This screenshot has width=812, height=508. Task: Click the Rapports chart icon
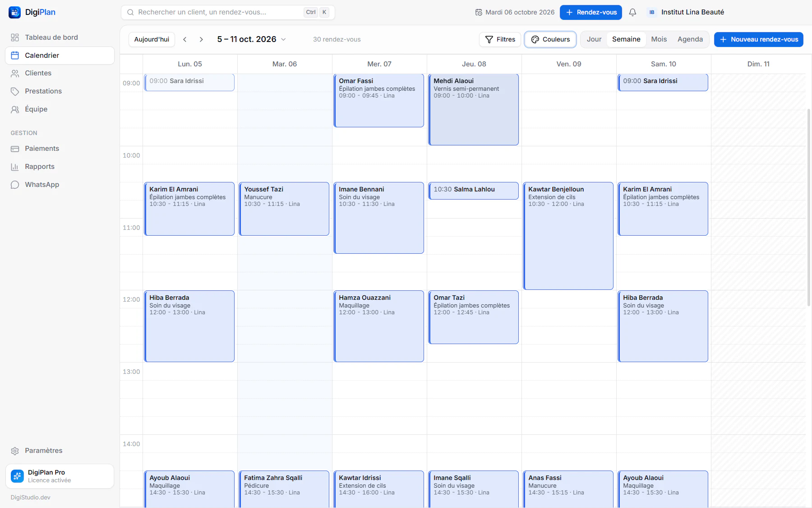click(x=15, y=167)
